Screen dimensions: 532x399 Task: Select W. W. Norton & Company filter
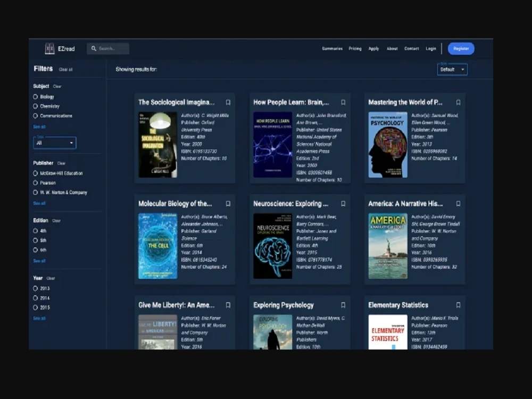[35, 193]
